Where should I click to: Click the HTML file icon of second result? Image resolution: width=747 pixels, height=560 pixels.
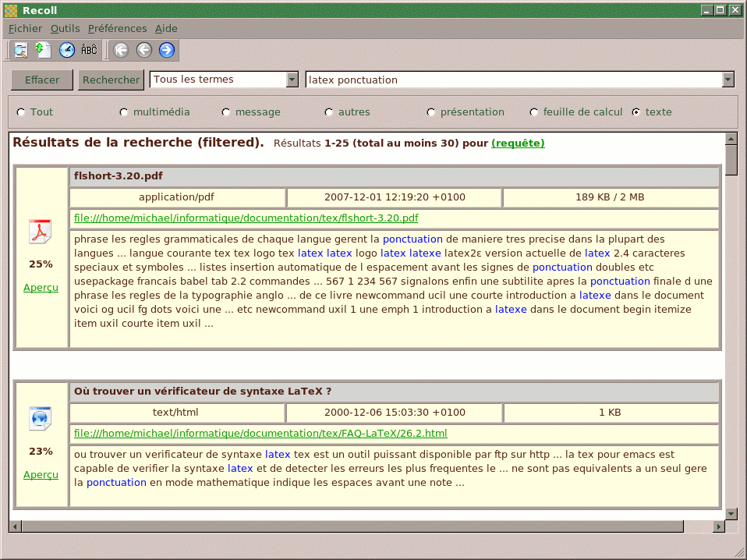click(41, 419)
